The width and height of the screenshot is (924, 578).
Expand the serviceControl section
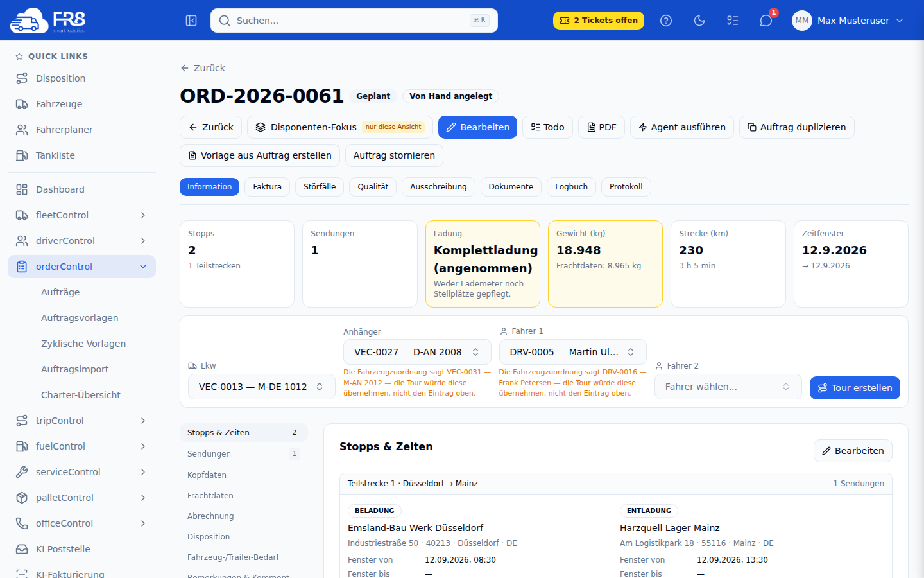(x=81, y=472)
